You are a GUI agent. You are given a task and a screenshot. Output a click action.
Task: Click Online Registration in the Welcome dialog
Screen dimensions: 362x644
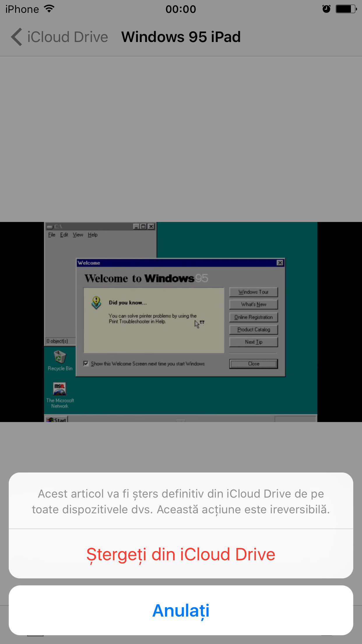click(254, 317)
